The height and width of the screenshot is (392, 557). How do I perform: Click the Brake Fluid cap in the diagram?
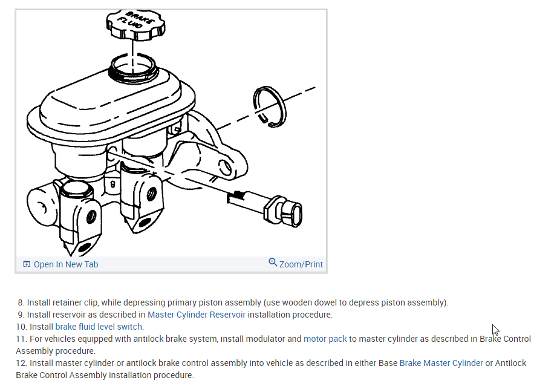click(135, 24)
